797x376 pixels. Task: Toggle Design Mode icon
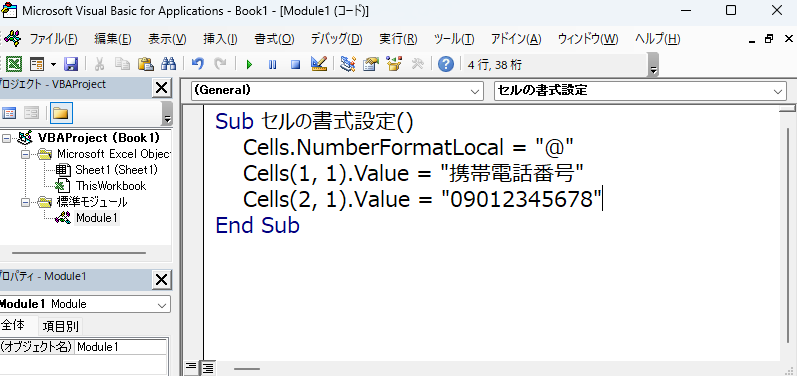[x=319, y=64]
